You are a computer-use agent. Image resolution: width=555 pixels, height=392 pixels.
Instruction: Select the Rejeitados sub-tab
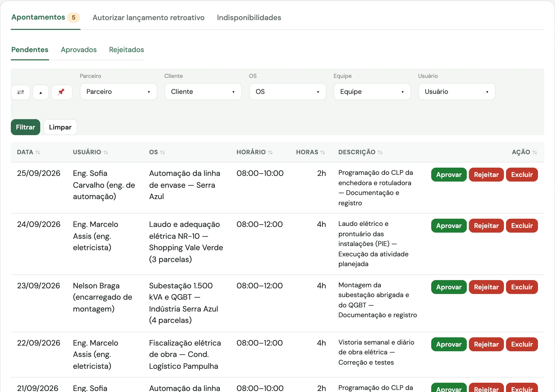(x=126, y=50)
